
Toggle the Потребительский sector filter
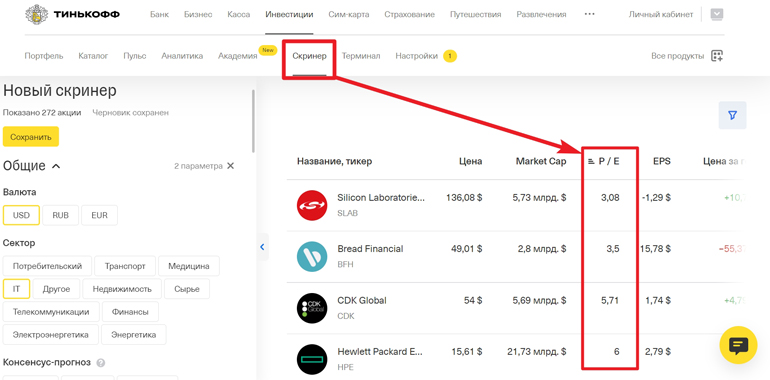pyautogui.click(x=47, y=266)
